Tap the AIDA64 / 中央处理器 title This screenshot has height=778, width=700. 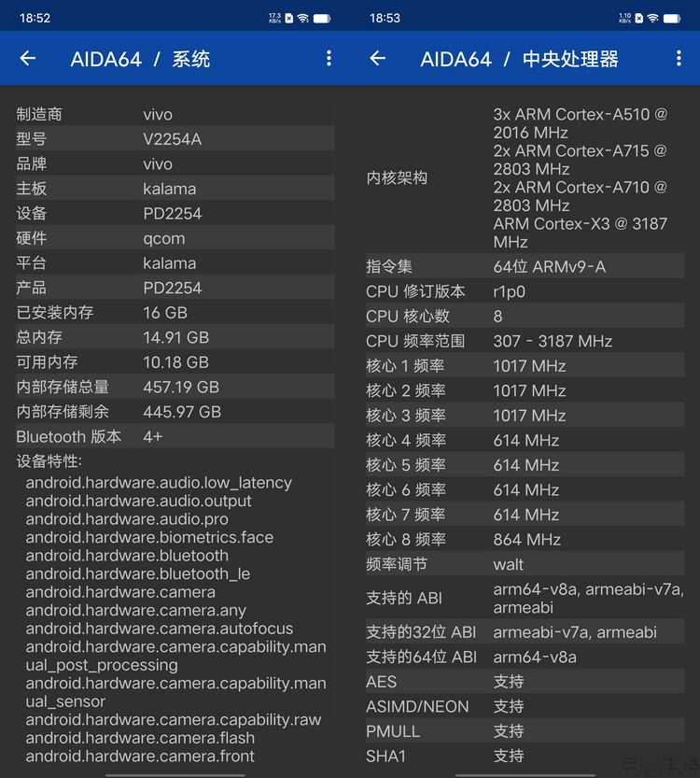(x=520, y=59)
